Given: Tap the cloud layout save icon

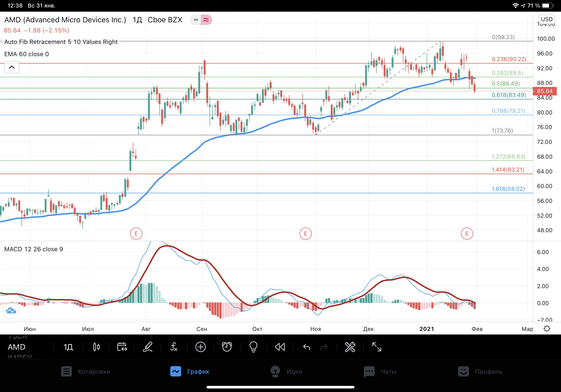Looking at the screenshot, I should pyautogui.click(x=11, y=311).
